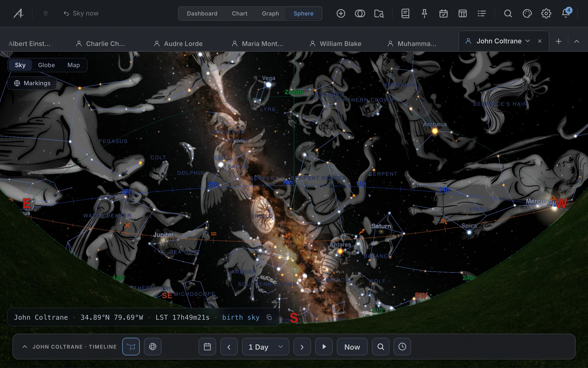Open the settings gear icon
The width and height of the screenshot is (588, 368).
[546, 13]
